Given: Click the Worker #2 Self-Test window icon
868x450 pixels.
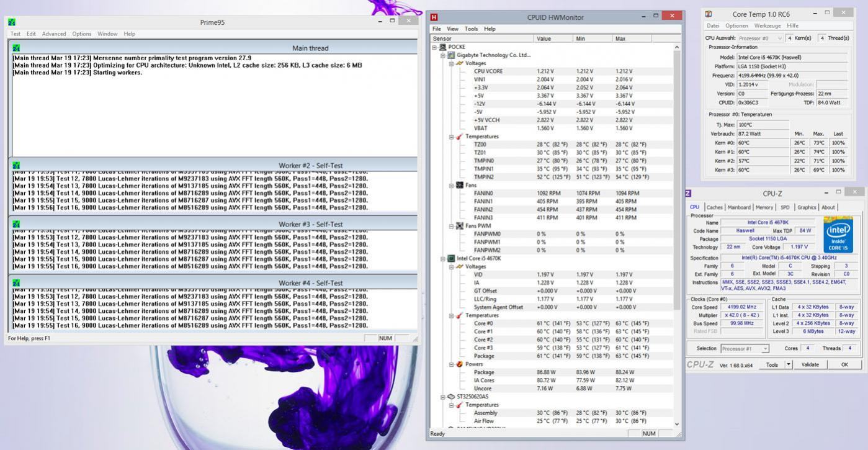Looking at the screenshot, I should 16,166.
